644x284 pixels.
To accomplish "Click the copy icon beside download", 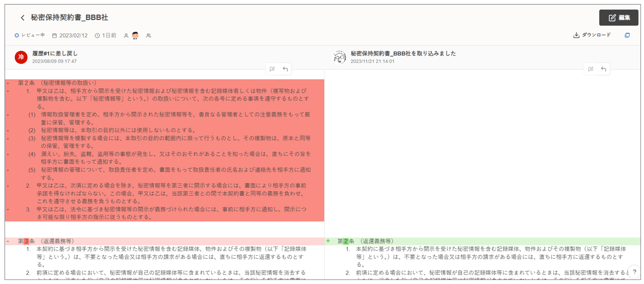I will tap(627, 35).
